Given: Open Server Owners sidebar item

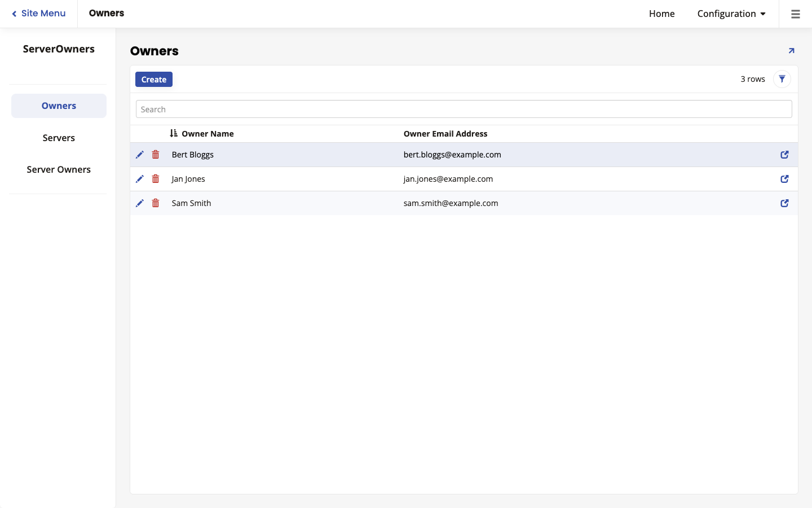Looking at the screenshot, I should [x=59, y=169].
